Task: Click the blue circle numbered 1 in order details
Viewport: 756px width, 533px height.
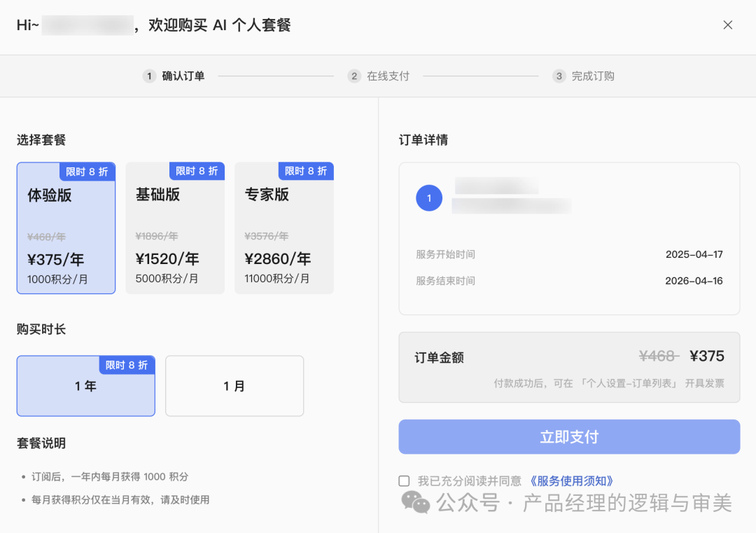Action: tap(429, 198)
